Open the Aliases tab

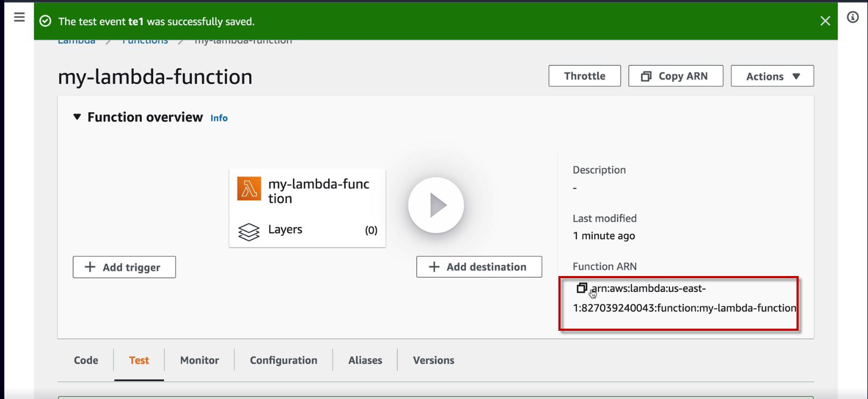(365, 360)
